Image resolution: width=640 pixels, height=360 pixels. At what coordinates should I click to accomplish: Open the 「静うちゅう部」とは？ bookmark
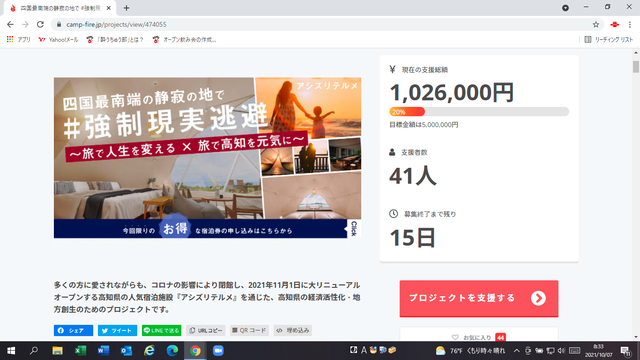click(115, 40)
